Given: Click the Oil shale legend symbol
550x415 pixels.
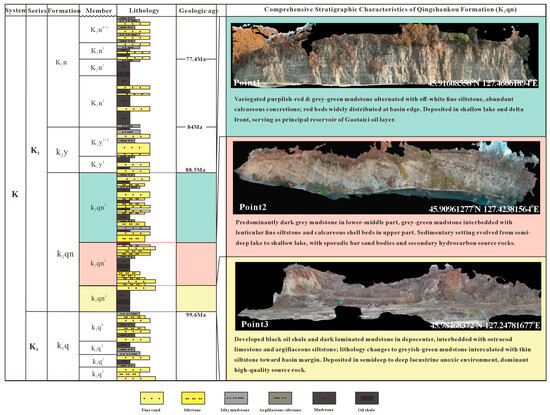Looking at the screenshot, I should pyautogui.click(x=367, y=398).
